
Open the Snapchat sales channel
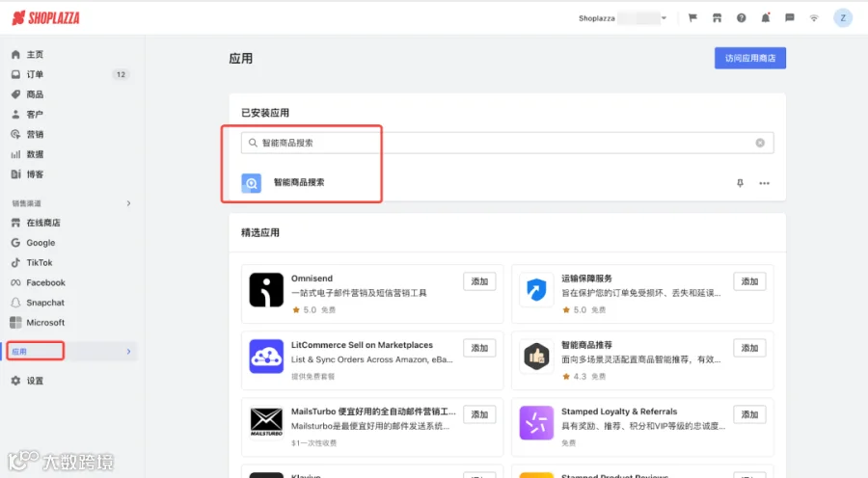tap(44, 302)
